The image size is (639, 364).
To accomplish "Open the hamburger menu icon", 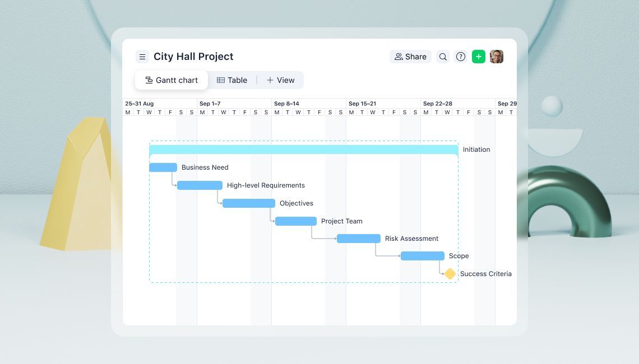I will 142,57.
